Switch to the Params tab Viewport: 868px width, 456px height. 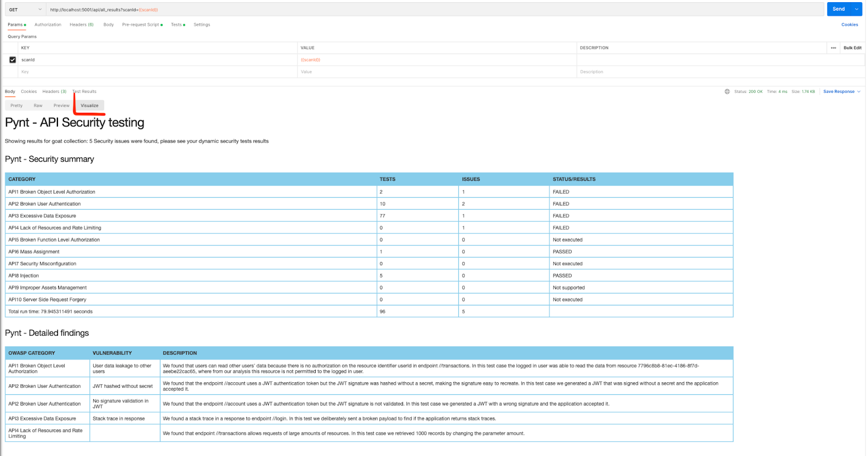[x=17, y=24]
